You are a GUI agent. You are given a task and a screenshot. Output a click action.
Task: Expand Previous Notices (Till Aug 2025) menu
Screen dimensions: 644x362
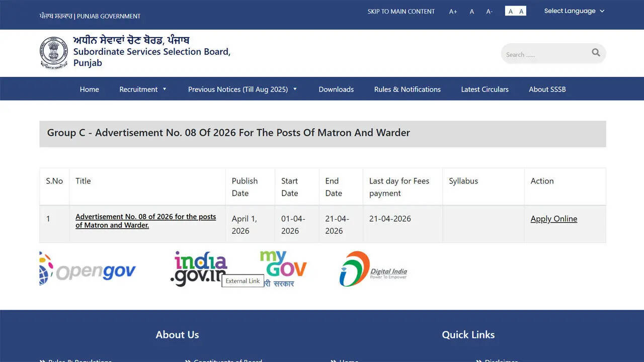[x=243, y=89]
